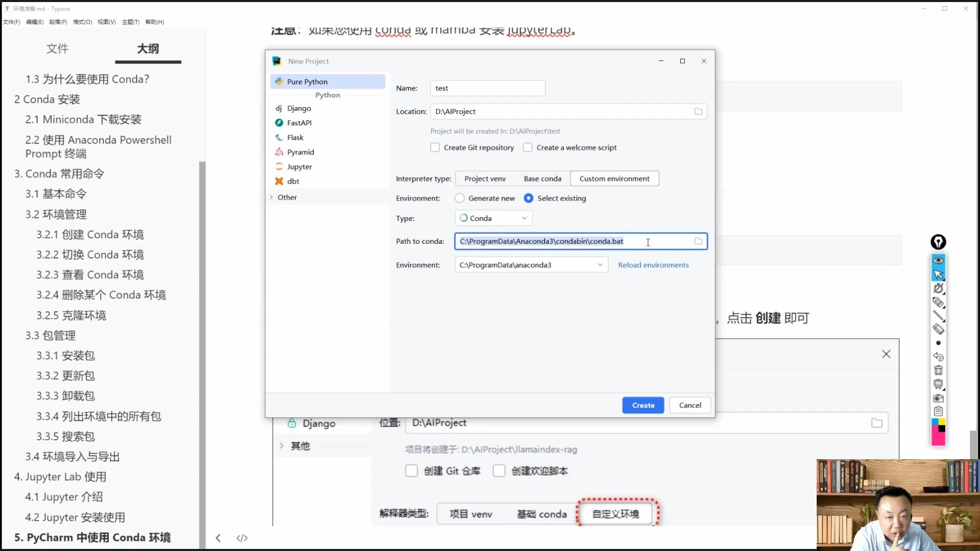Open the Conda Type dropdown

pos(494,218)
